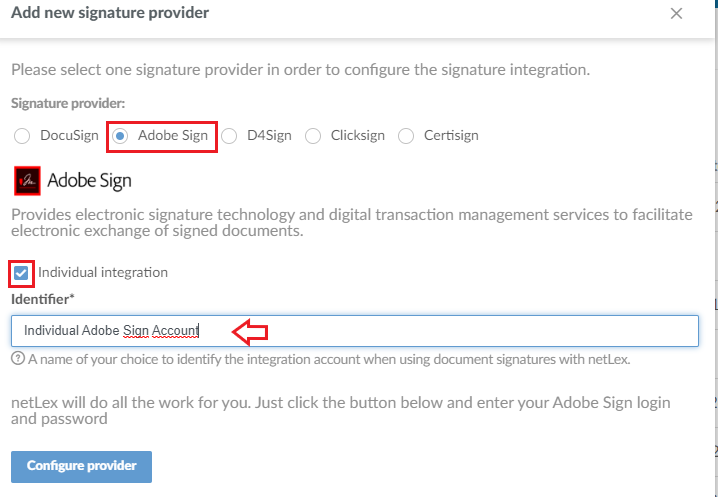718x497 pixels.
Task: Click into the Identifier text field
Action: click(x=355, y=330)
